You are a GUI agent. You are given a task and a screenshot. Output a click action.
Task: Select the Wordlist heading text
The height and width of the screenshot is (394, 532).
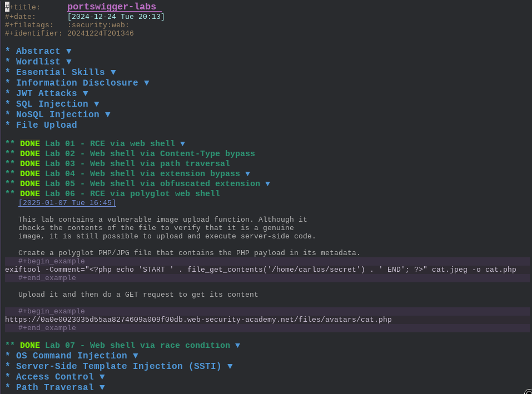[x=38, y=62]
